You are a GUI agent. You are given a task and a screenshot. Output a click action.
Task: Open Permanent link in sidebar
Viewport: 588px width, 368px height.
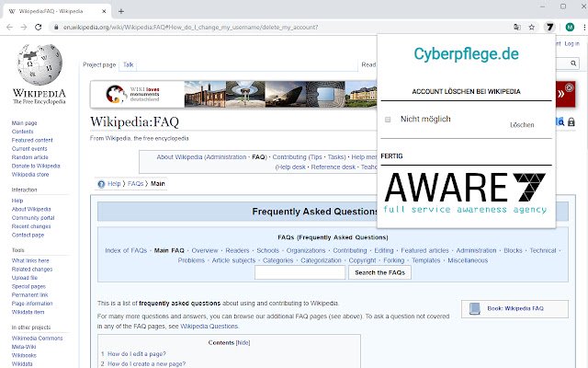tap(30, 294)
